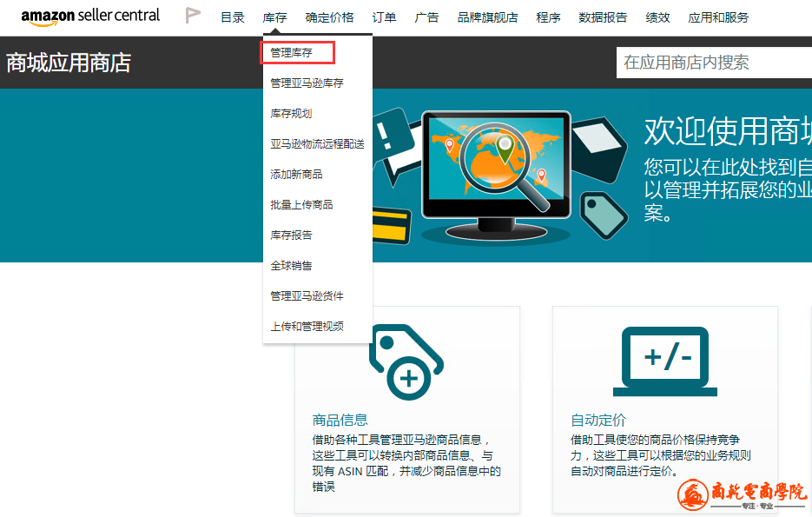812x517 pixels.
Task: Open the 目录 menu
Action: pos(233,17)
